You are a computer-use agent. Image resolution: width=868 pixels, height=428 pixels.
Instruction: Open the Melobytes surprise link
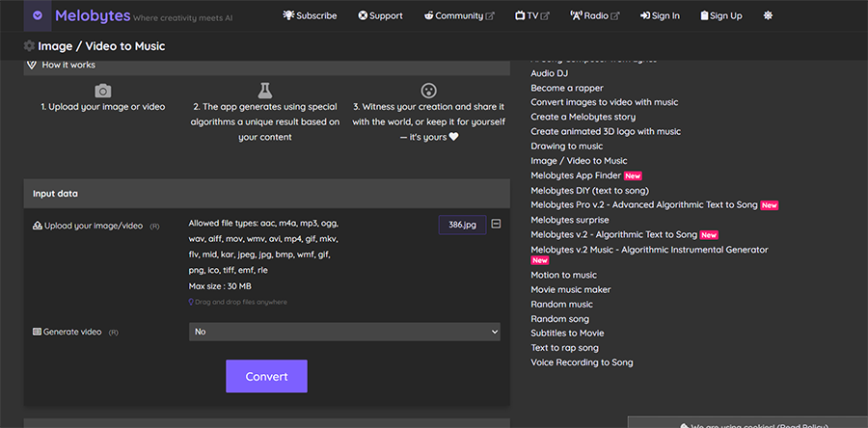pos(570,220)
